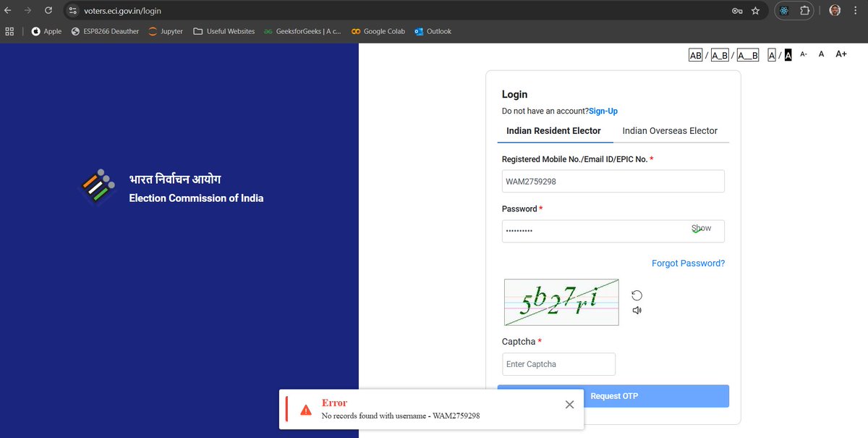Open the Chrome profile avatar
This screenshot has width=868, height=438.
click(x=835, y=11)
